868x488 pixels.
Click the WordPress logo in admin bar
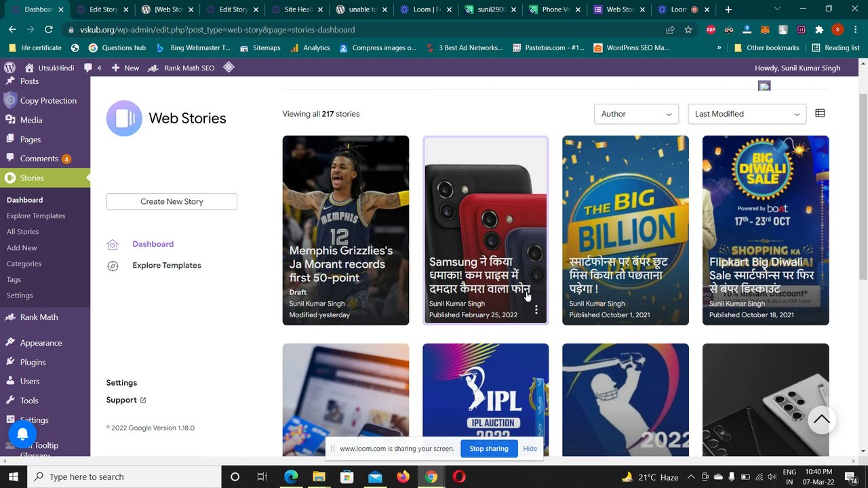[9, 68]
